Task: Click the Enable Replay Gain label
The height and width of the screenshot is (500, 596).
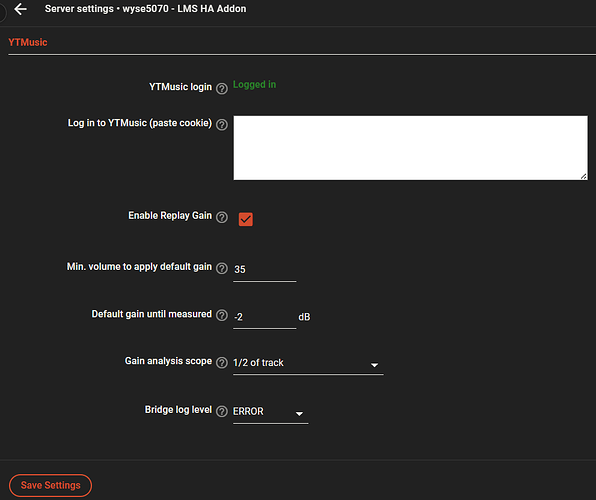Action: pyautogui.click(x=170, y=216)
